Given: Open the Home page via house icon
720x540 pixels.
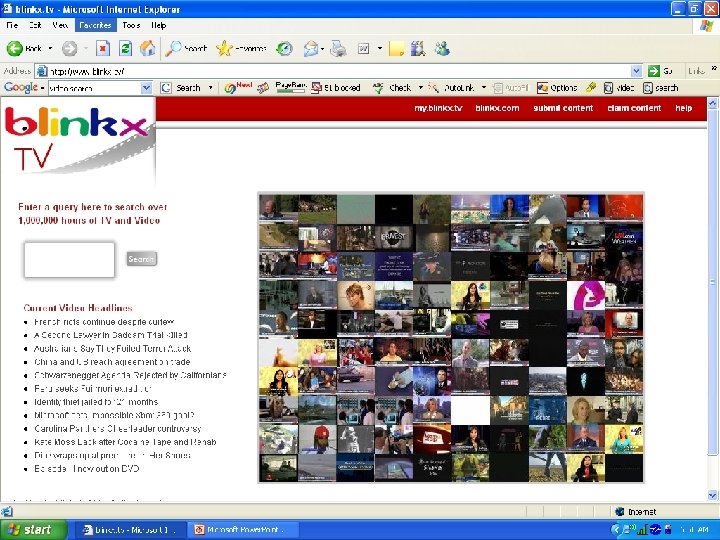Looking at the screenshot, I should pos(147,48).
